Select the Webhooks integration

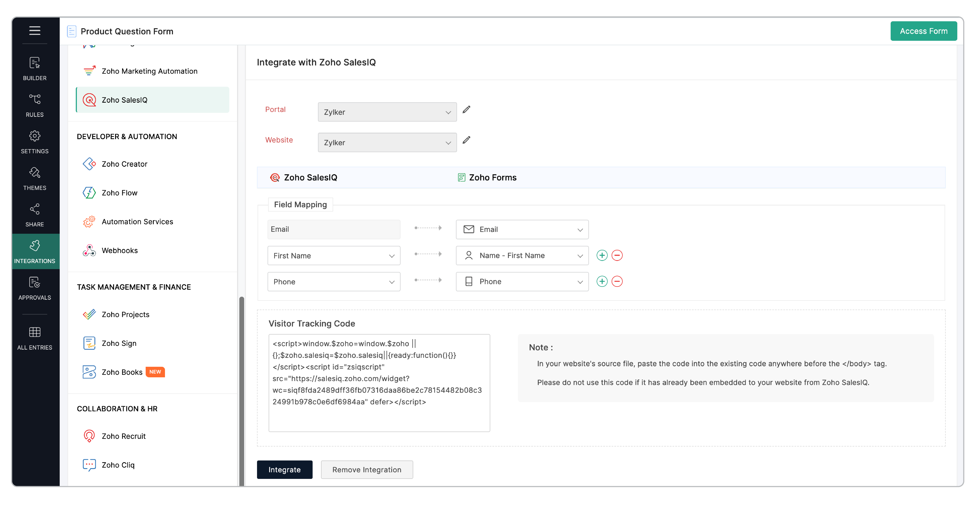pos(119,250)
